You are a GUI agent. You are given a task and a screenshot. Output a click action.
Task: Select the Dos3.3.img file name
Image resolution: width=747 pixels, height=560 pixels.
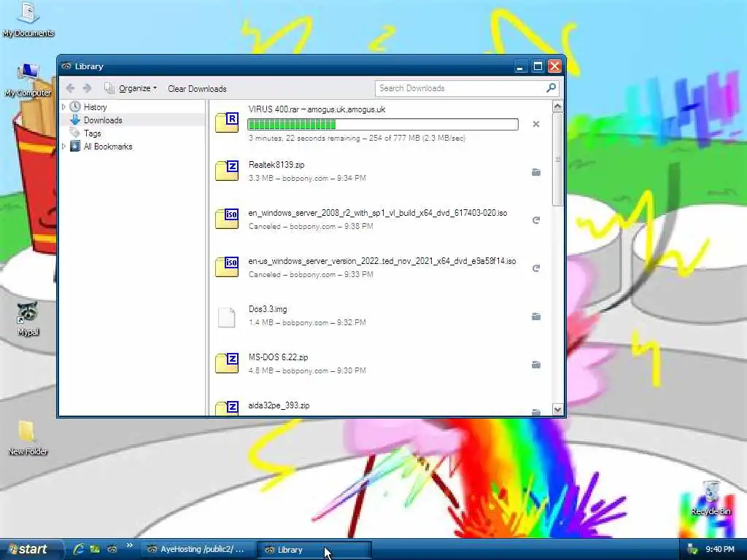tap(268, 309)
